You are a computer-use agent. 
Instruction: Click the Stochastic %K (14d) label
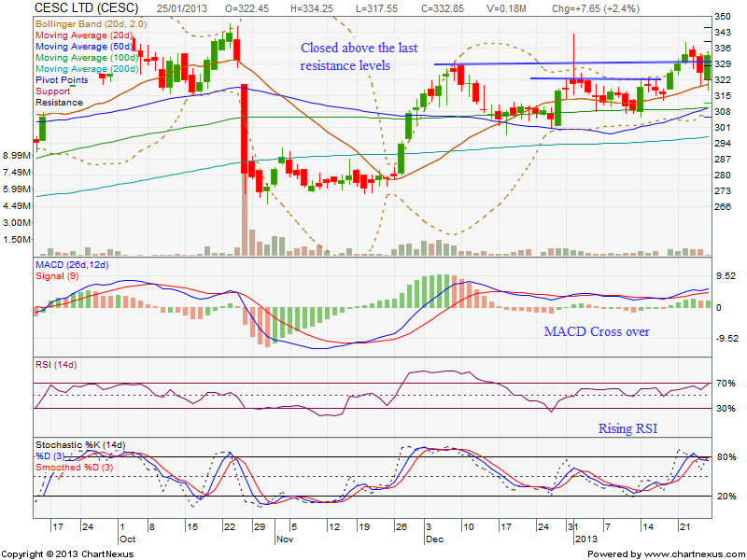80,445
